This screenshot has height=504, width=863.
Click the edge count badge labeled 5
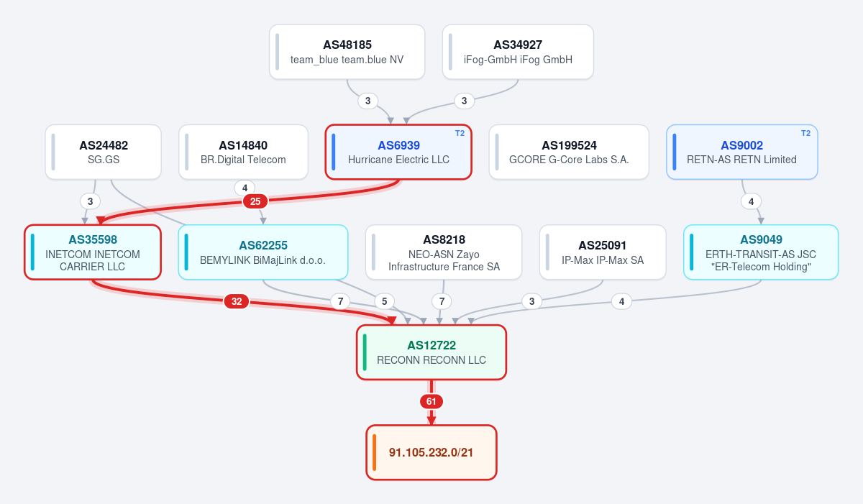coord(384,301)
